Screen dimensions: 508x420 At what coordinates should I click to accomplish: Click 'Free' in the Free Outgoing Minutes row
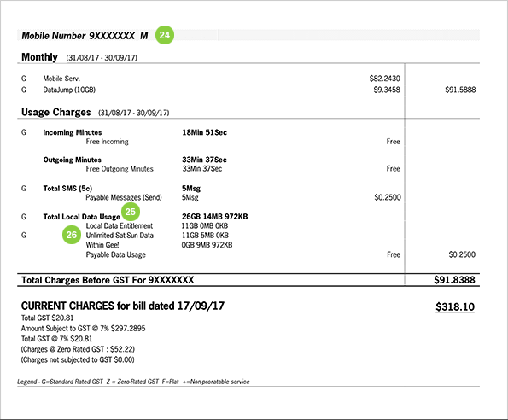tap(393, 169)
